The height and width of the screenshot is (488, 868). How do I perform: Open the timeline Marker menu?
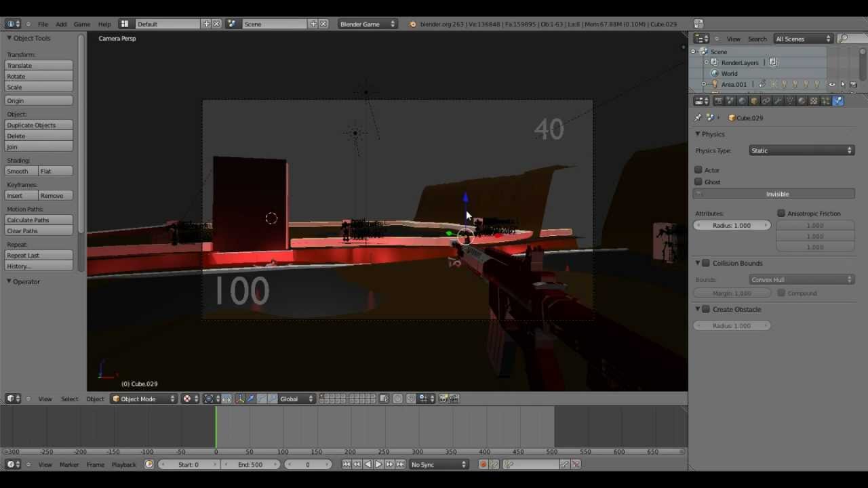(69, 464)
